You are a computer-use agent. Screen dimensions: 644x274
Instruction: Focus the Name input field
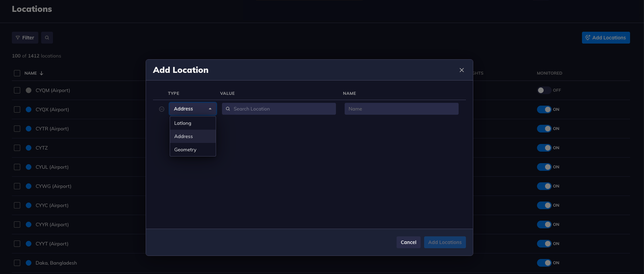tap(401, 109)
